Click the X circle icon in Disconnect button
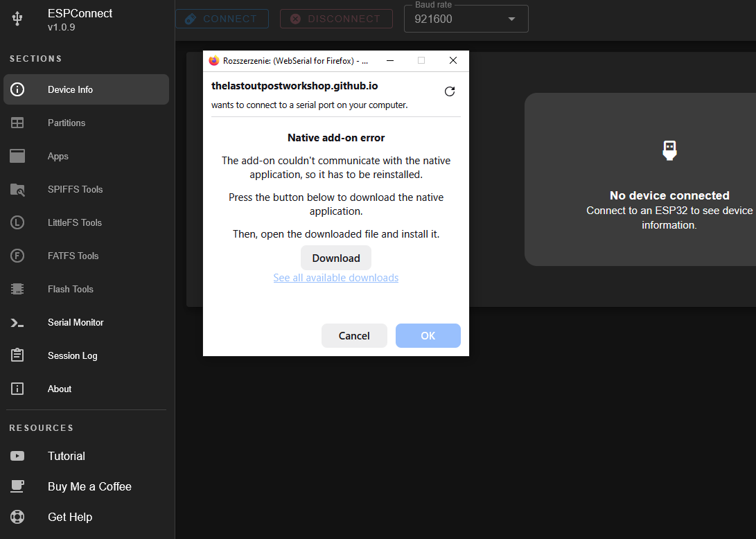This screenshot has height=539, width=756. click(296, 19)
